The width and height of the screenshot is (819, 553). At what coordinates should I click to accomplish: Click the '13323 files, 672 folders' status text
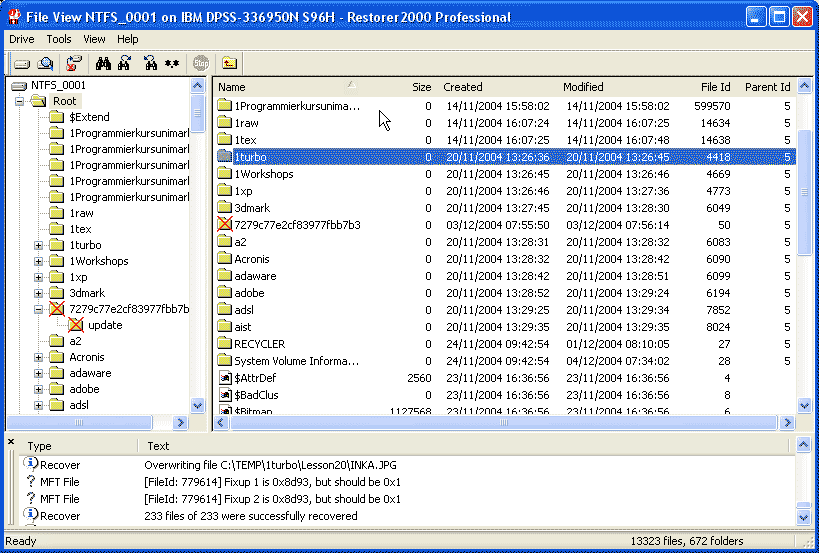tap(686, 541)
